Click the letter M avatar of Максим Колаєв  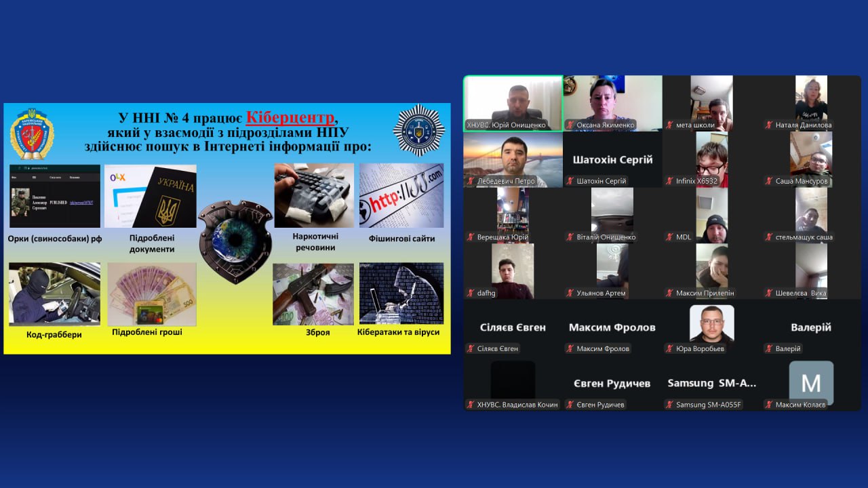[811, 383]
